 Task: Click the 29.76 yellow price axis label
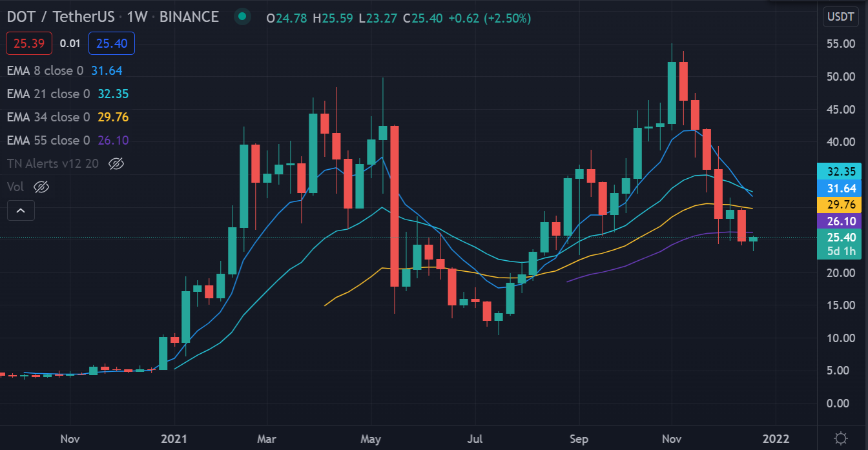[x=840, y=205]
